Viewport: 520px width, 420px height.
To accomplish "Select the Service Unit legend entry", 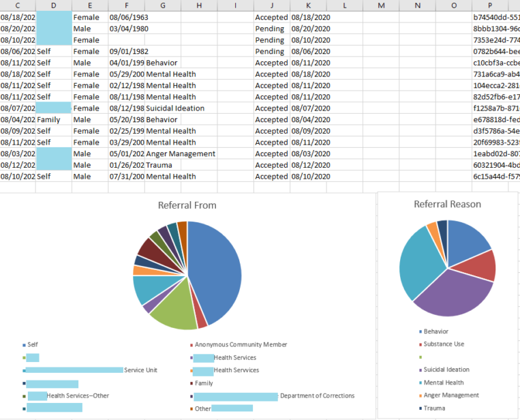I will 140,370.
